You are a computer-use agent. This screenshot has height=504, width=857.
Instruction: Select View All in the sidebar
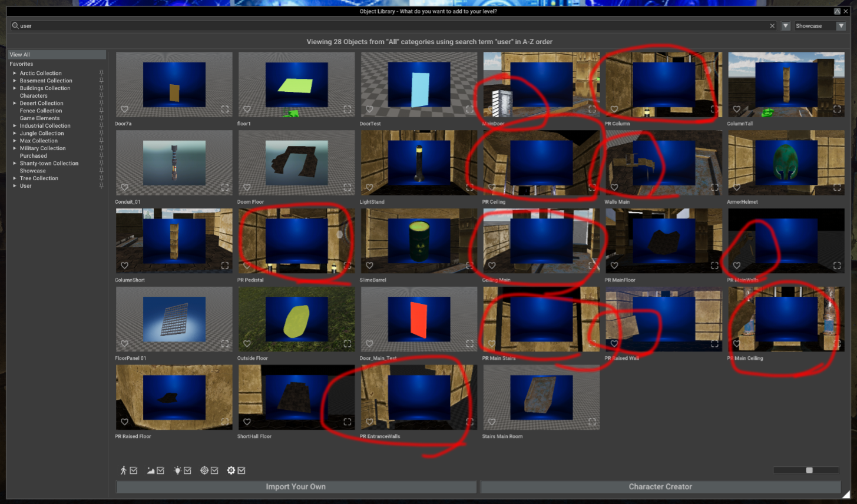tap(19, 54)
